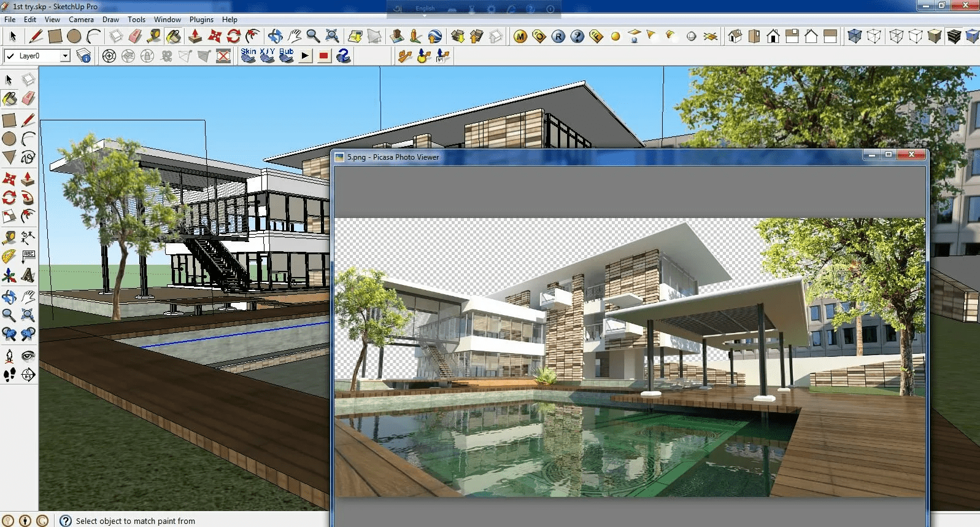Open V-Ray Help question icon
Viewport: 980px width, 527px height.
click(x=577, y=36)
